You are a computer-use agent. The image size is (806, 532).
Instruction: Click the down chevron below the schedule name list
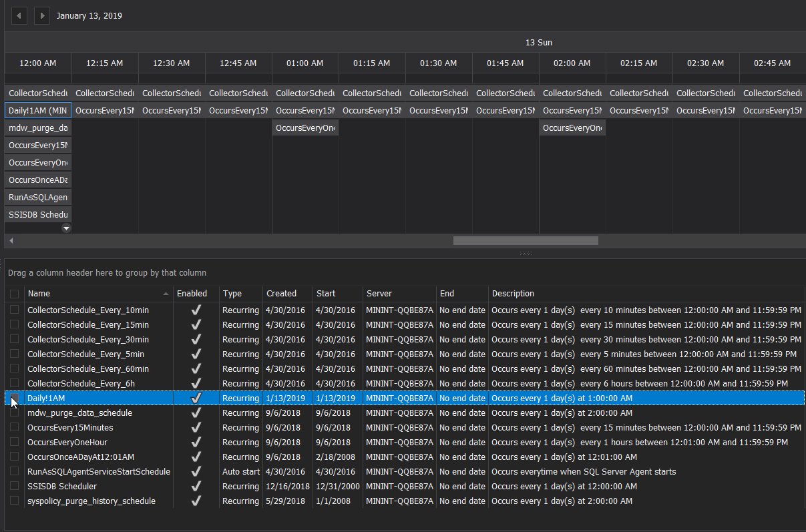point(65,228)
